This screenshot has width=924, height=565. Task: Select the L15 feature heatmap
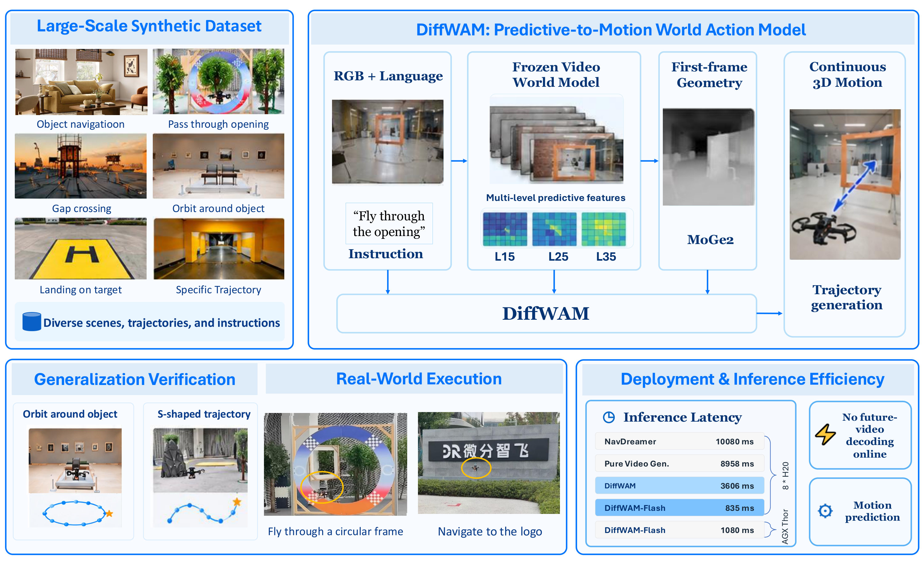(505, 229)
